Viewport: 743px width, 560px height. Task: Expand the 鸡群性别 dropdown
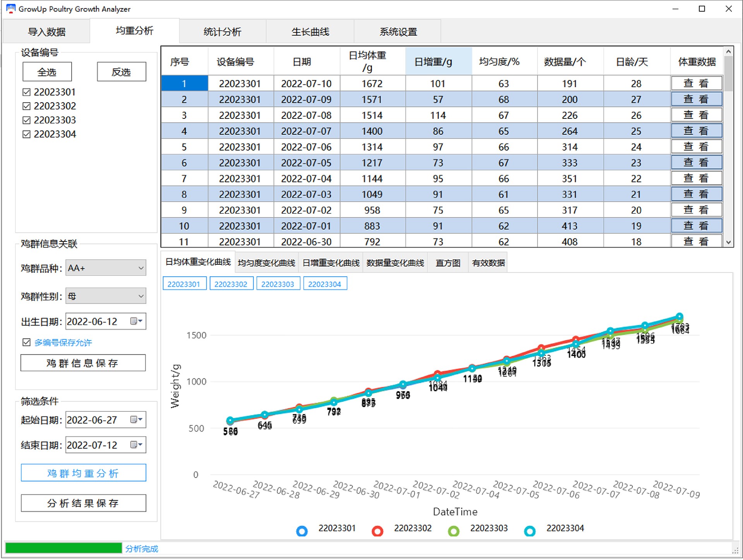tap(141, 296)
